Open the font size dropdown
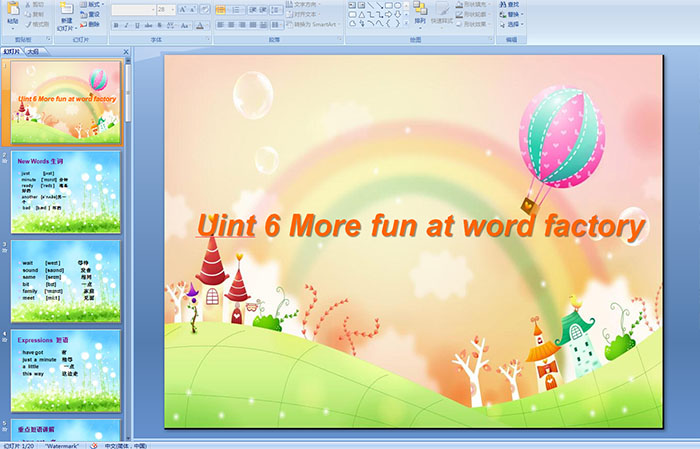 click(x=172, y=10)
